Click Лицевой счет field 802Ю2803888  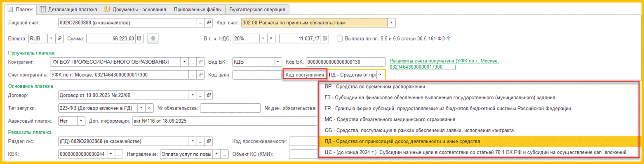[x=127, y=23]
